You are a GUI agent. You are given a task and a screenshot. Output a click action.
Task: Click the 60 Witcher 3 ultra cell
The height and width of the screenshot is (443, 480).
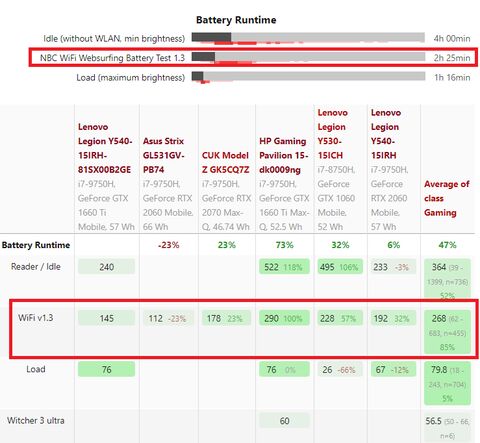coord(284,421)
